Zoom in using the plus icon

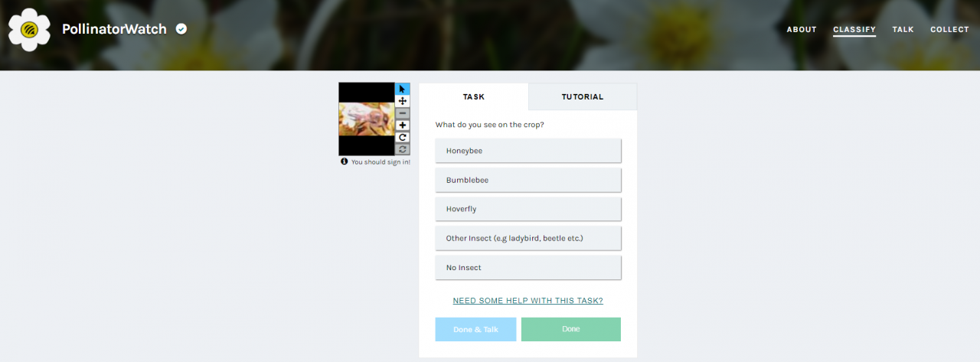402,126
